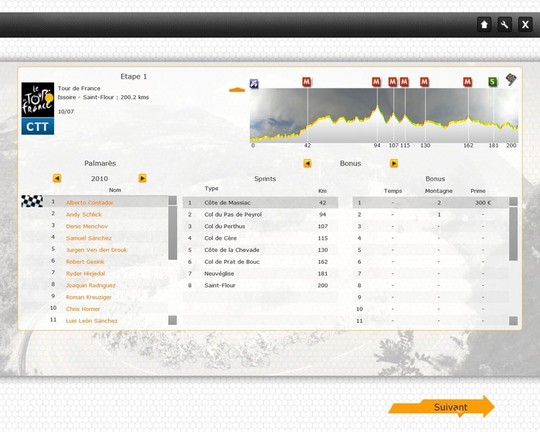
Task: Click the Nom column header
Action: 115,190
